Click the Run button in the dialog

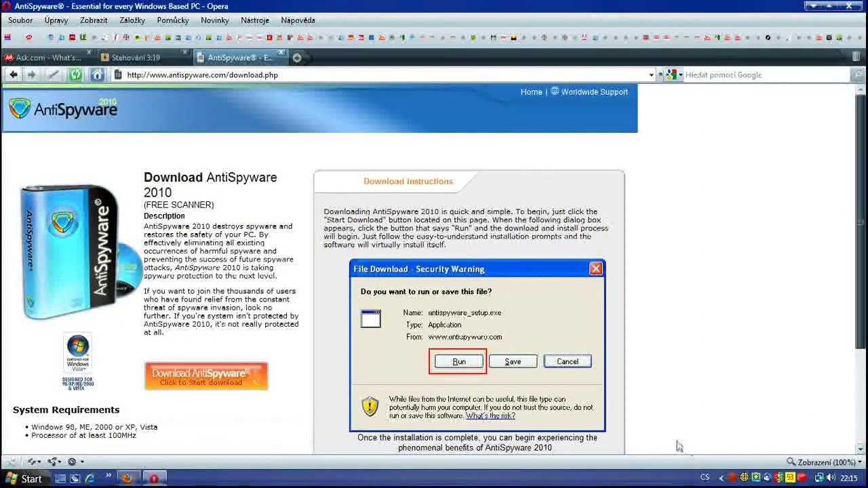coord(459,362)
